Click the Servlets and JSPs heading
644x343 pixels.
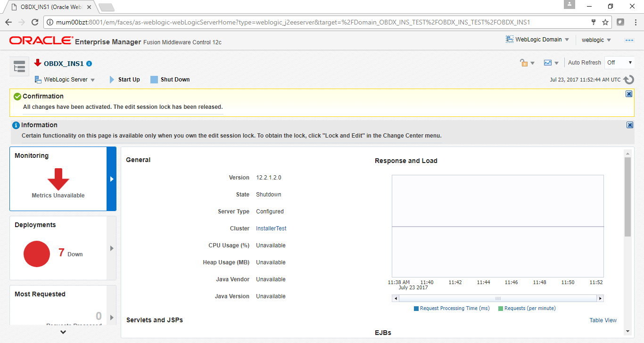tap(155, 320)
